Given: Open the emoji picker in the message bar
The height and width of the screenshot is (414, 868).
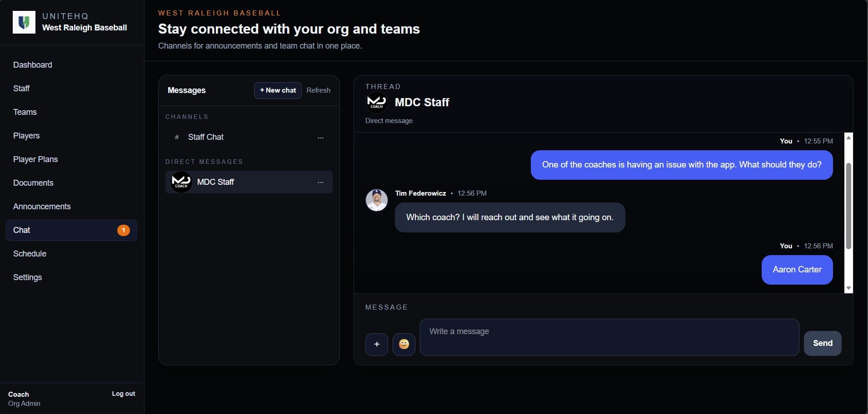Looking at the screenshot, I should coord(404,344).
